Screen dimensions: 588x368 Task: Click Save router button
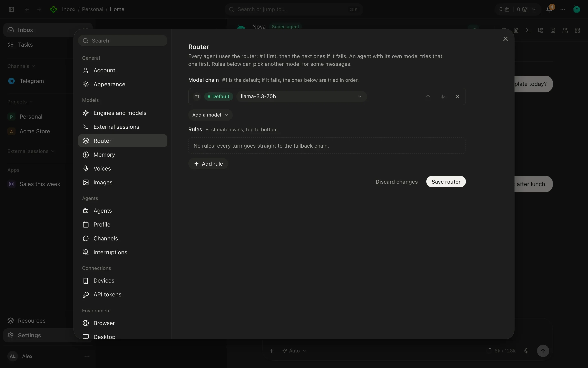click(446, 182)
